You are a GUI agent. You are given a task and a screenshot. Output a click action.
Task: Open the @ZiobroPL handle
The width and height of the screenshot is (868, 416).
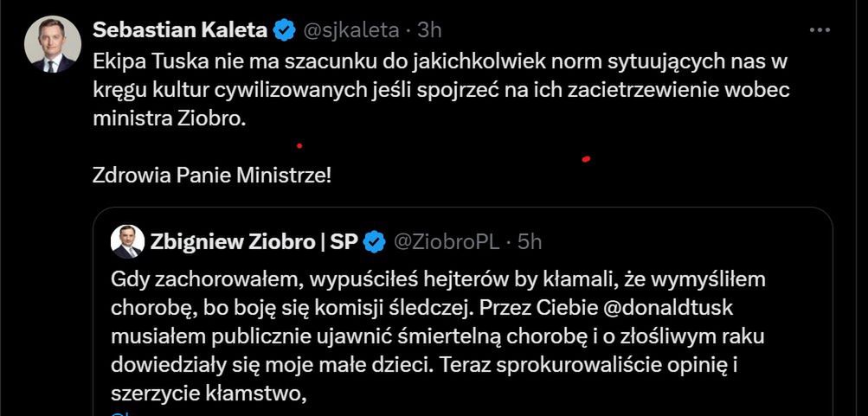coord(445,243)
